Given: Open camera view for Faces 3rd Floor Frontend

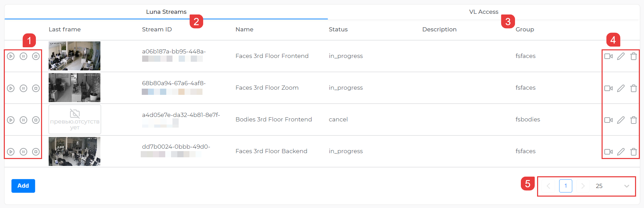Looking at the screenshot, I should point(608,56).
